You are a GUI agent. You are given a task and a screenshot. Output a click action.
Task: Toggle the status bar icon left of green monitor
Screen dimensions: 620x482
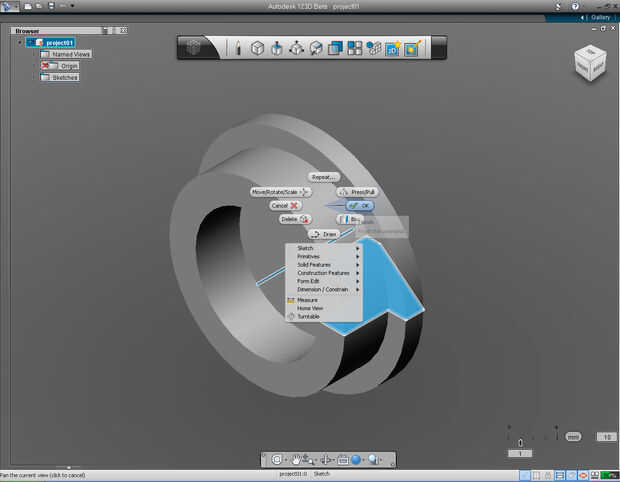tap(594, 475)
